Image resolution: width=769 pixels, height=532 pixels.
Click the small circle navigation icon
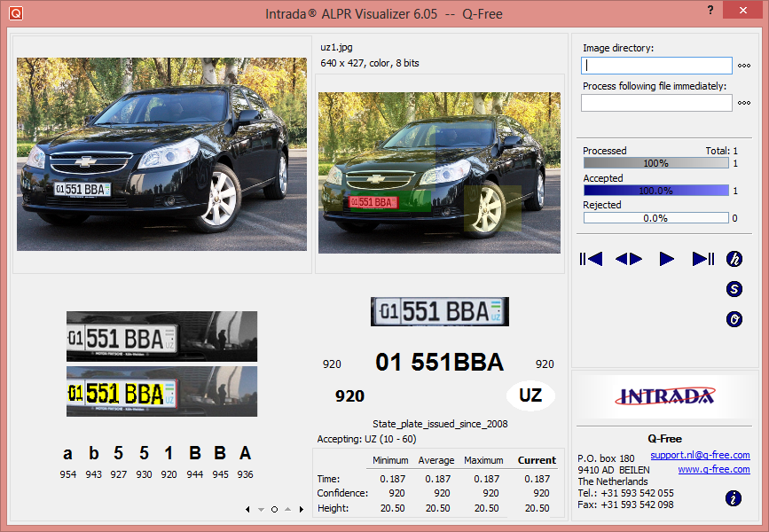click(x=275, y=510)
